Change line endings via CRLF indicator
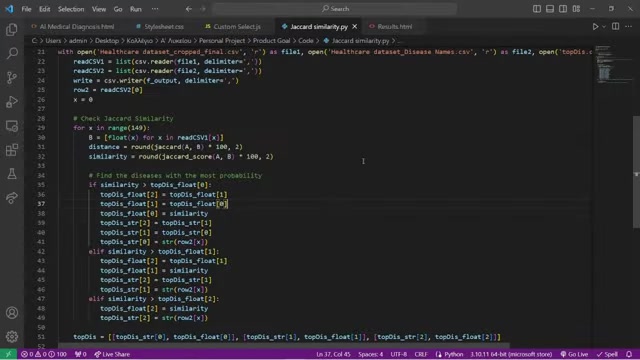640x360 pixels. [421, 354]
